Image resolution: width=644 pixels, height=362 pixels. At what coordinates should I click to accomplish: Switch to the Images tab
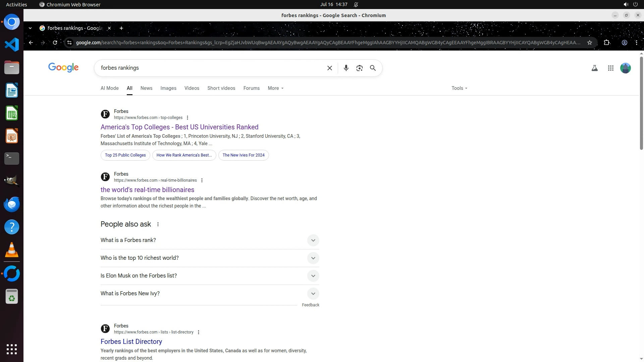(168, 88)
